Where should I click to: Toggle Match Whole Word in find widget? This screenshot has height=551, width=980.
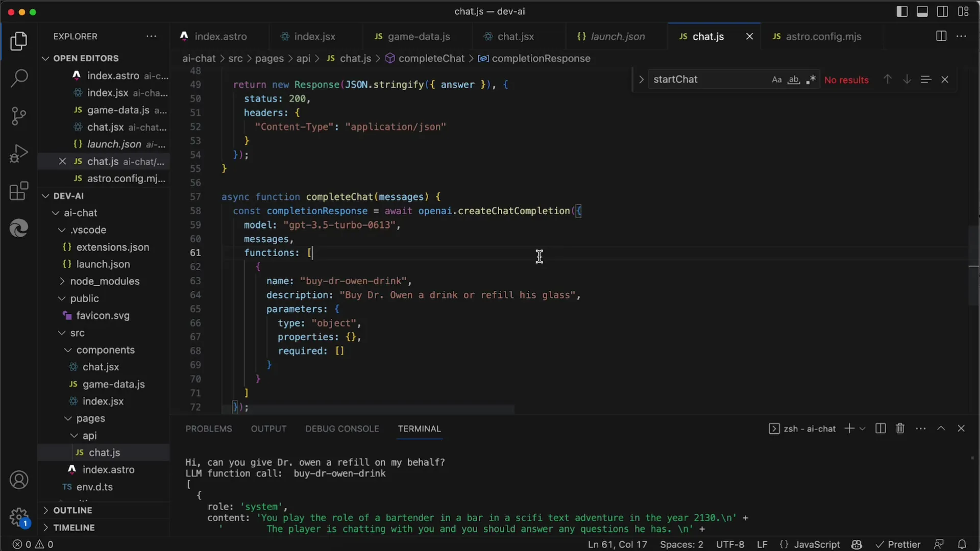pos(794,80)
